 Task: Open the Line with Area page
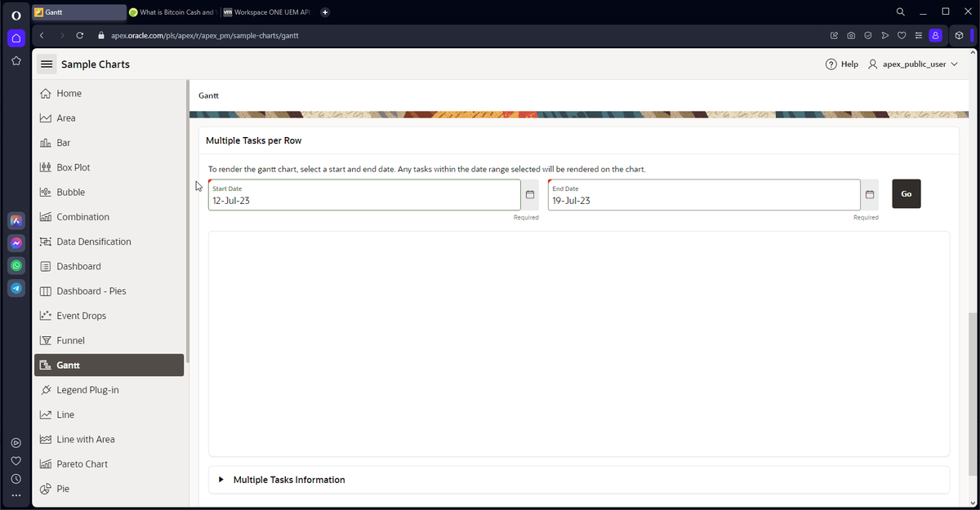click(x=110, y=439)
